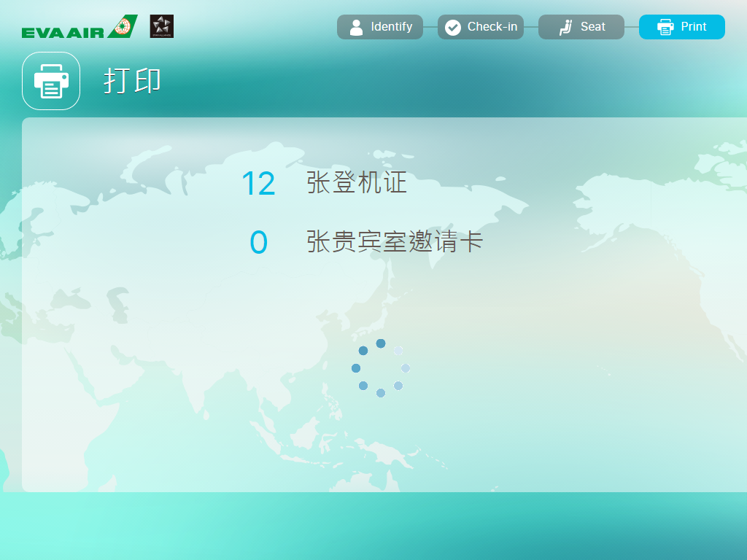The width and height of the screenshot is (747, 560).
Task: Click the 打印 page title
Action: pos(132,81)
